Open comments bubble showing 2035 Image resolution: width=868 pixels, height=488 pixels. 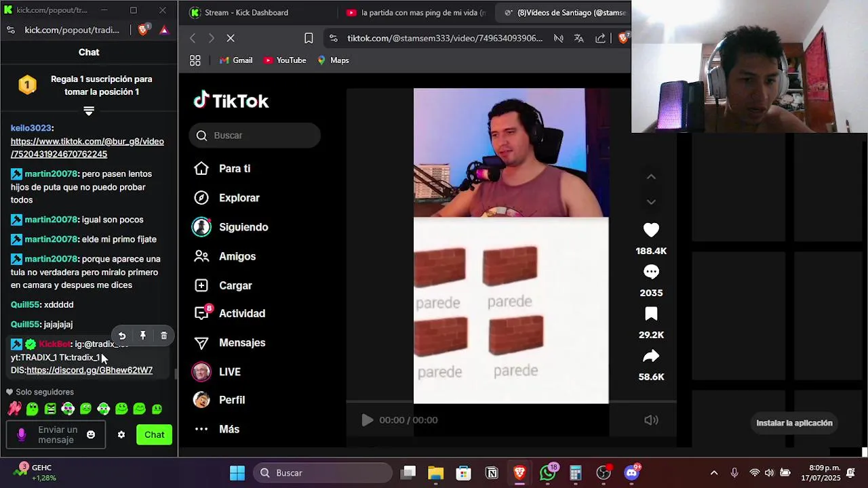pos(651,272)
